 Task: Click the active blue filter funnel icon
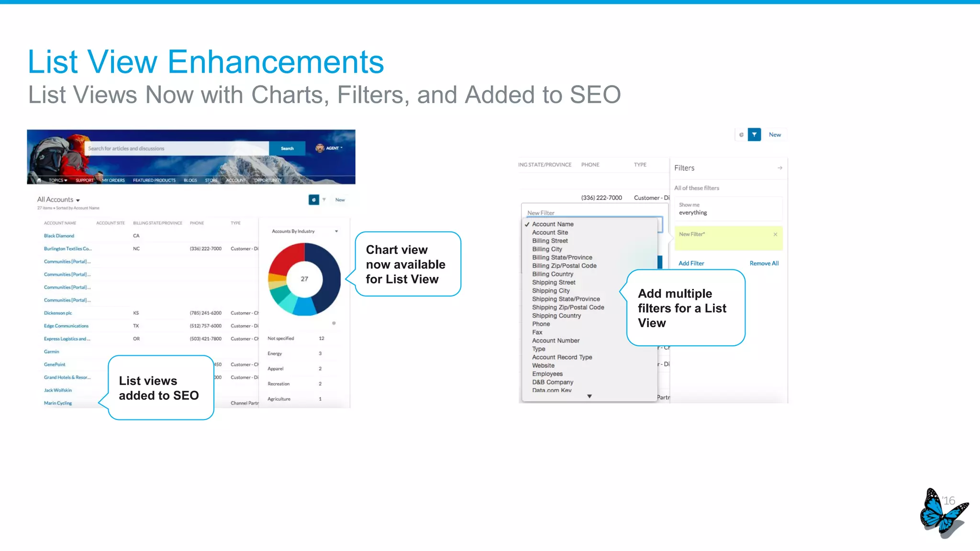[754, 135]
